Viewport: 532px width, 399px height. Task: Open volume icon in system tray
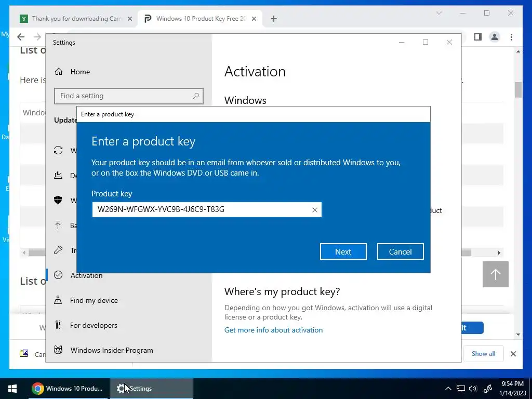[x=473, y=389]
